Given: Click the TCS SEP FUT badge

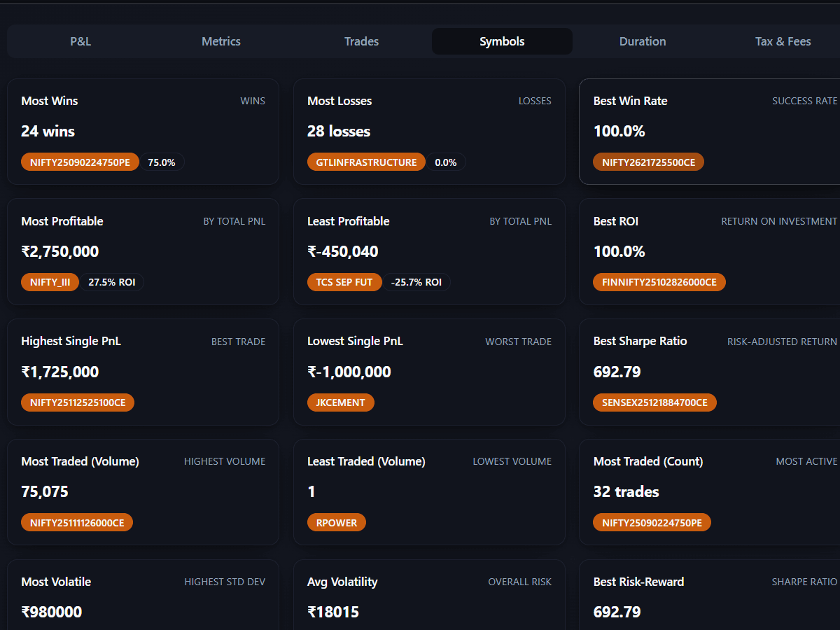Looking at the screenshot, I should 344,282.
